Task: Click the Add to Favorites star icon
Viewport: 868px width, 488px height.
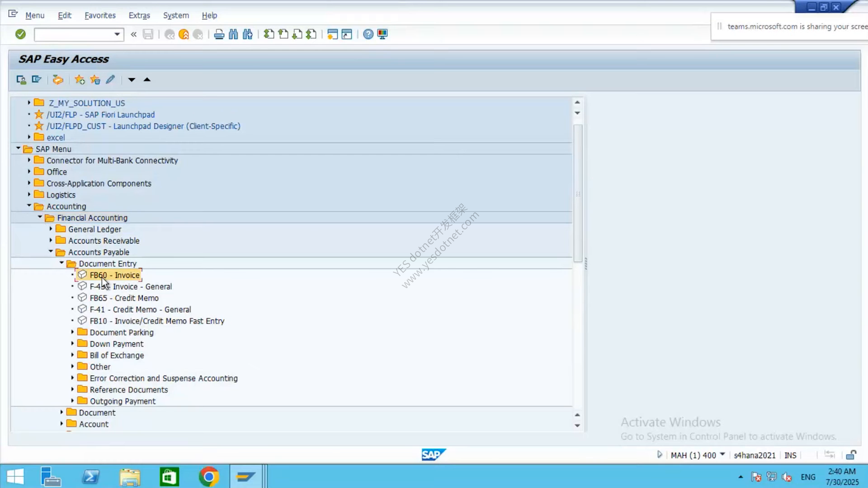Action: 80,80
